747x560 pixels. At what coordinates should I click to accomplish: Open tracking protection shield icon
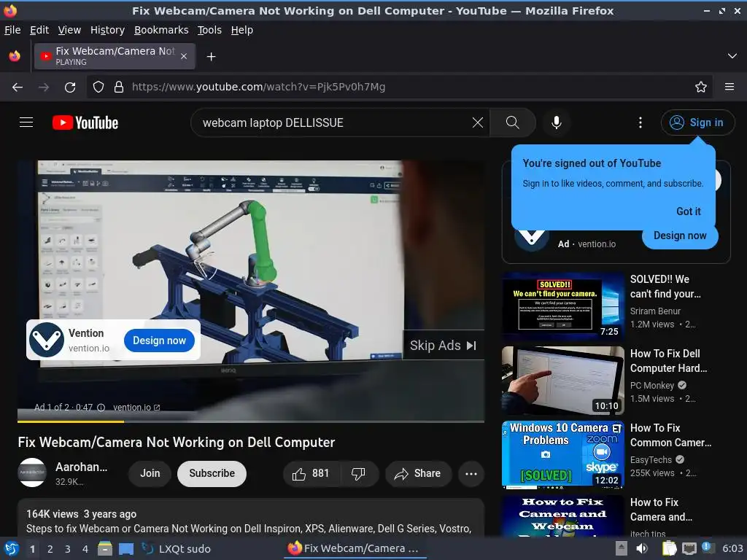coord(98,87)
